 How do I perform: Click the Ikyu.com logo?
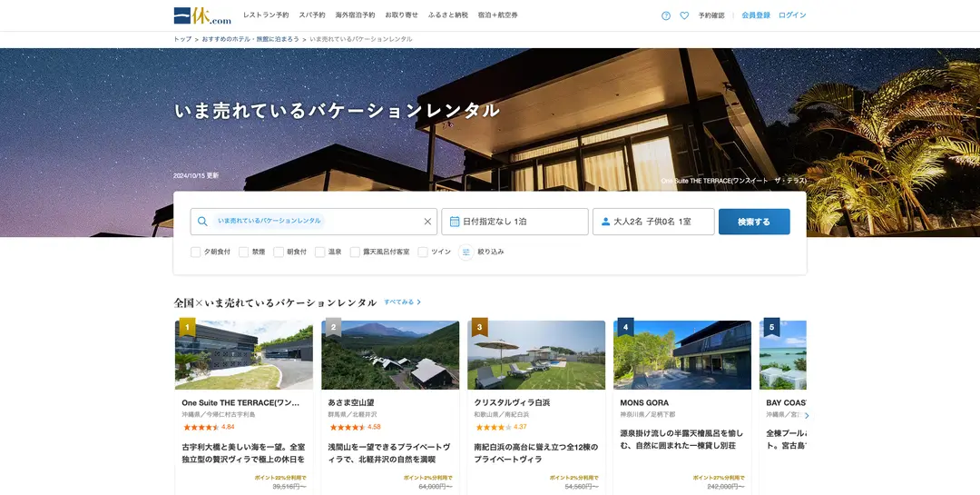pos(201,15)
